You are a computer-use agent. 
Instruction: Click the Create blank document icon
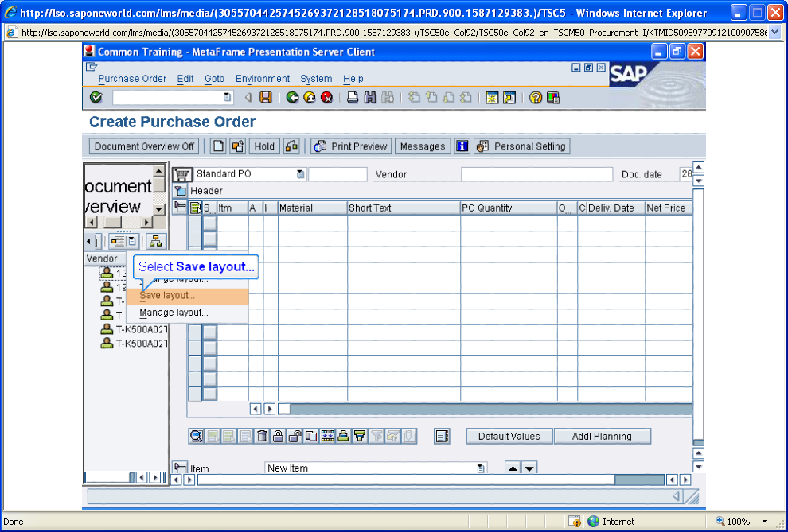pos(218,146)
